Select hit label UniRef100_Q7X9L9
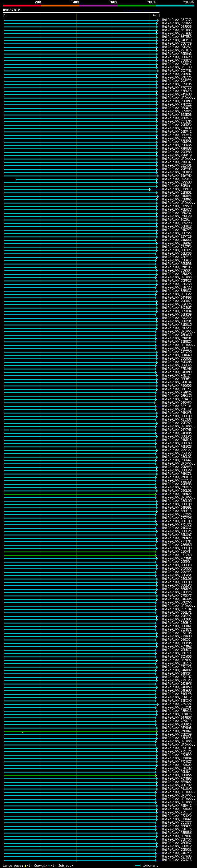This screenshot has width=197, height=868. click(x=177, y=189)
